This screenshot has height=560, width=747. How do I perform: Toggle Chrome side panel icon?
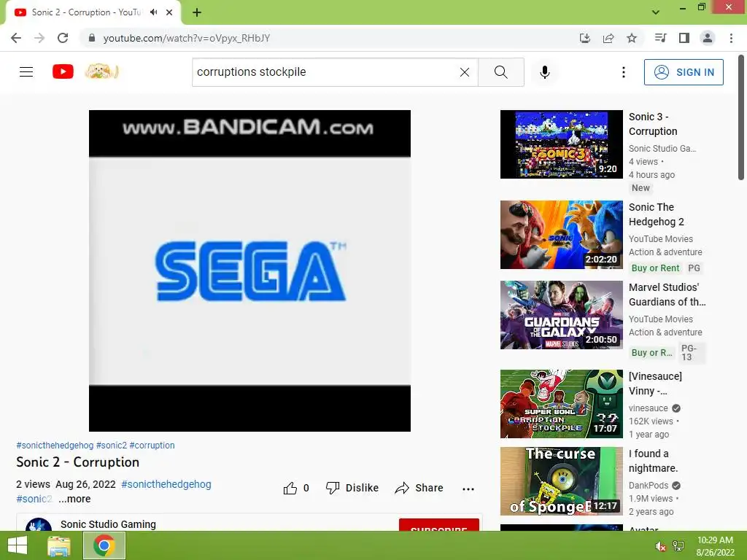pos(684,38)
